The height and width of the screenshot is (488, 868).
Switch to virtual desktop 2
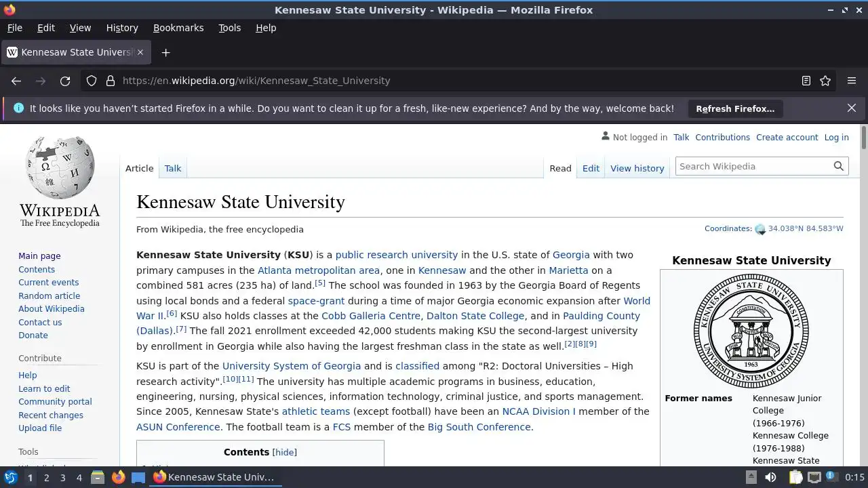click(x=46, y=478)
